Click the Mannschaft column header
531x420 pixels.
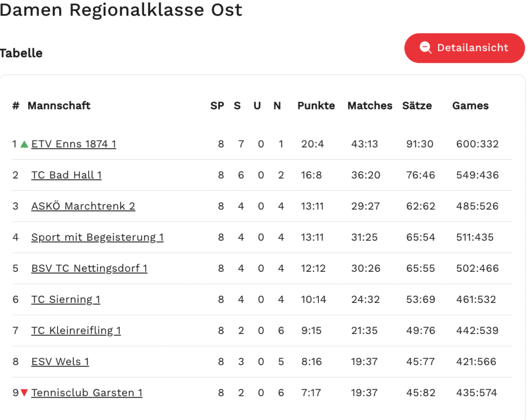59,106
